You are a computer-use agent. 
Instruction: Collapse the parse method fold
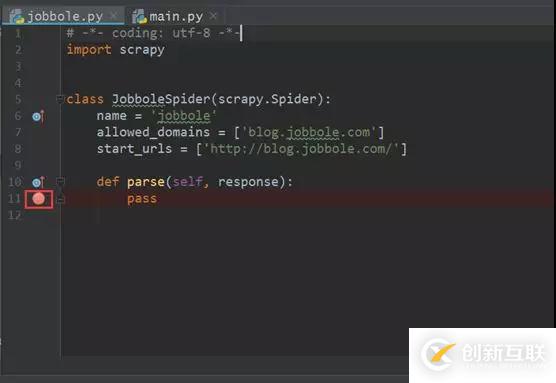pyautogui.click(x=61, y=182)
